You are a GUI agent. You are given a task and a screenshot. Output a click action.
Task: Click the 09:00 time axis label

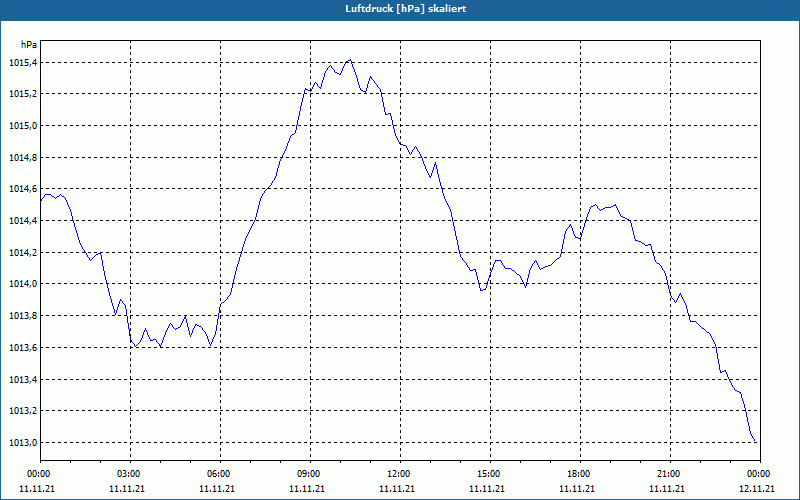pos(310,474)
